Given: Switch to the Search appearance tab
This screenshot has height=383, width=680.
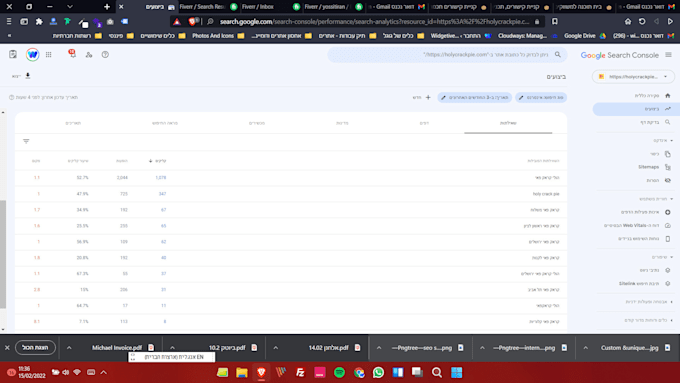Looking at the screenshot, I should (x=165, y=123).
